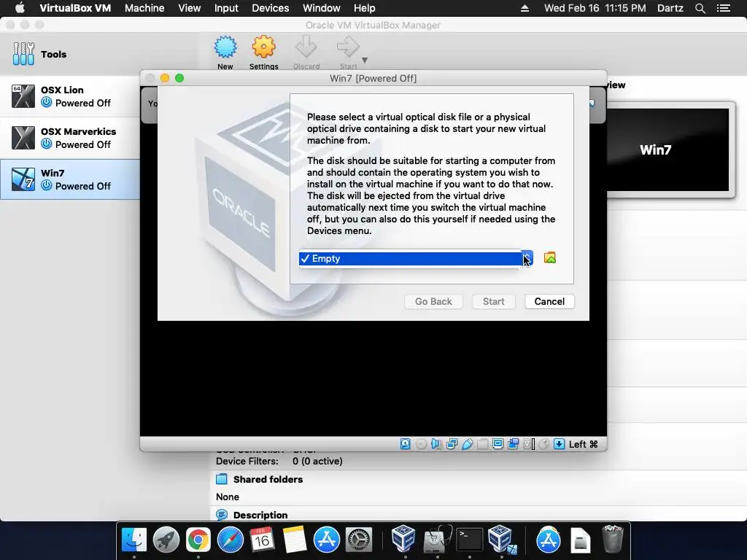This screenshot has width=747, height=560.
Task: Select the OSX Lion virtual machine
Action: point(70,97)
